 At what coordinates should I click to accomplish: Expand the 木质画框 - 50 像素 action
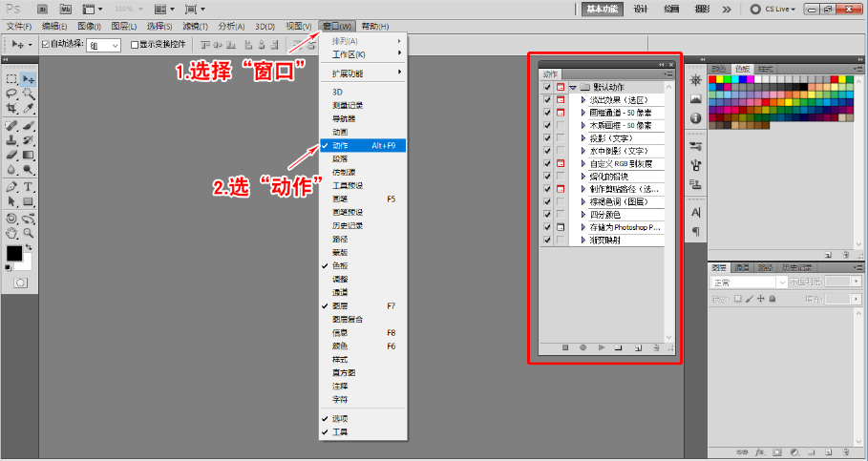pyautogui.click(x=582, y=125)
